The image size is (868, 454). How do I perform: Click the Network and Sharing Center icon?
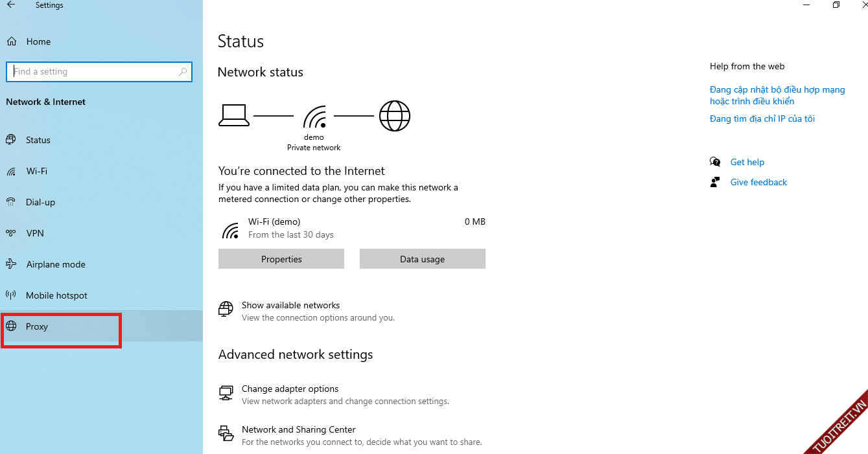click(x=226, y=433)
